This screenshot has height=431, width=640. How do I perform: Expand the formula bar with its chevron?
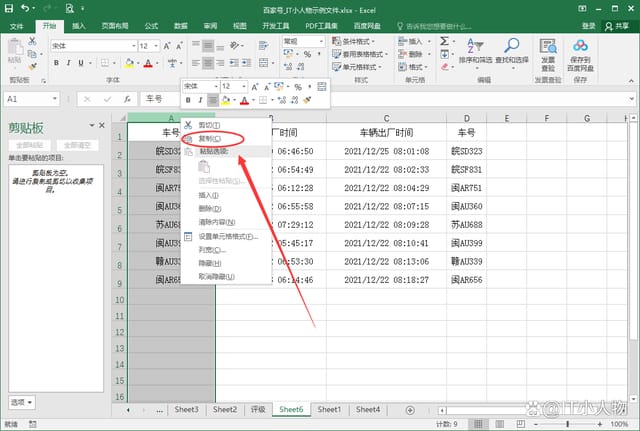(632, 99)
